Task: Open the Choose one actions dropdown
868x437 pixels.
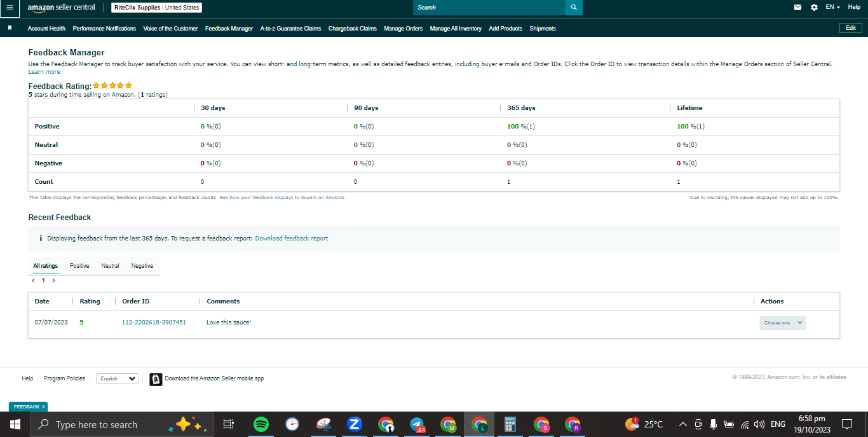Action: [783, 323]
